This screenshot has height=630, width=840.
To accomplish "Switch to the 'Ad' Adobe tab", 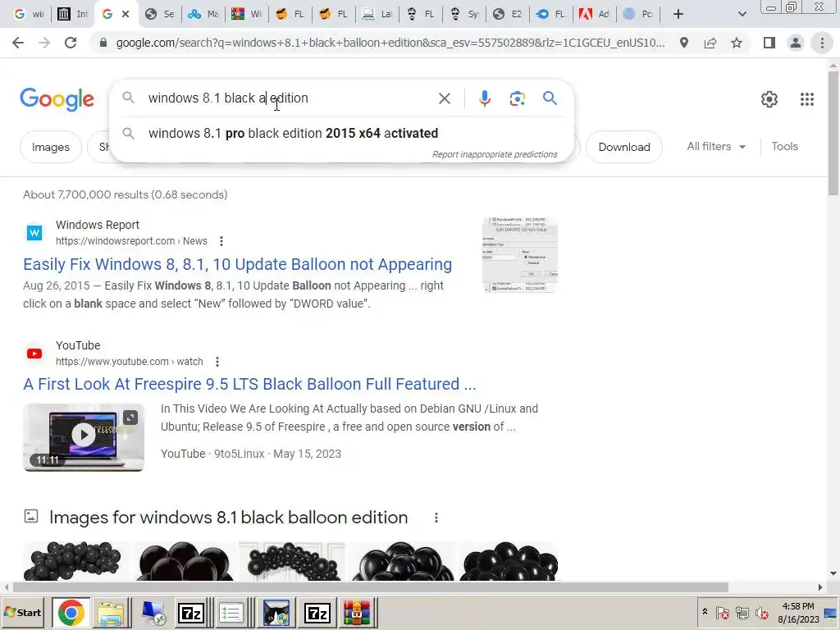I will [x=595, y=14].
